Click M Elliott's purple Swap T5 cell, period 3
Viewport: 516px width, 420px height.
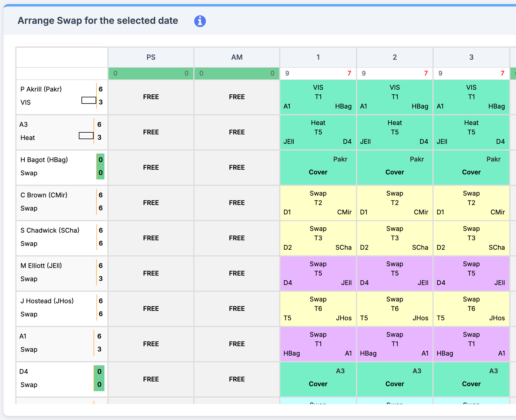tap(471, 273)
